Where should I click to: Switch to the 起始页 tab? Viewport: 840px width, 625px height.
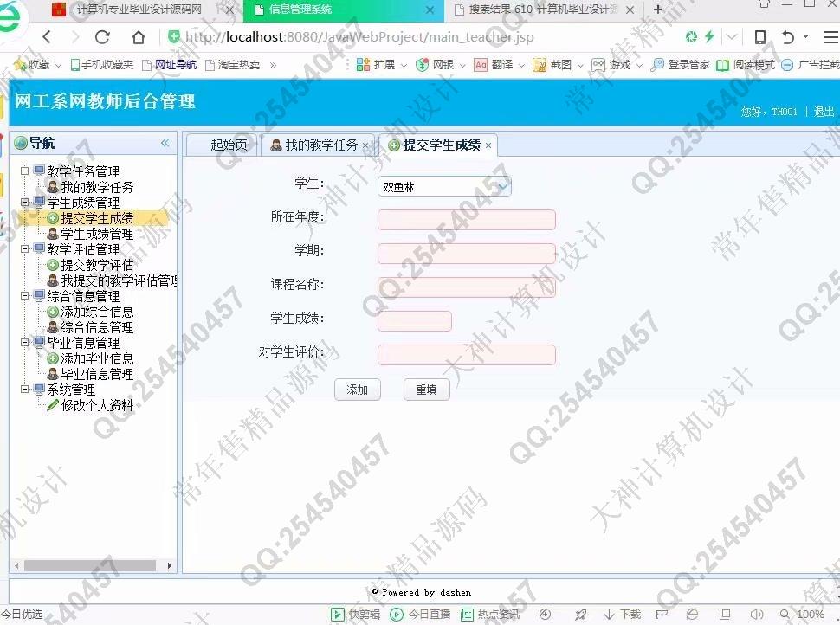tap(229, 145)
